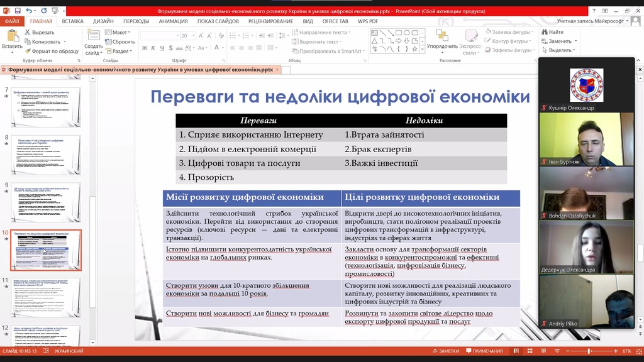
Task: Click the Save icon in quick access toolbar
Action: pos(17,11)
